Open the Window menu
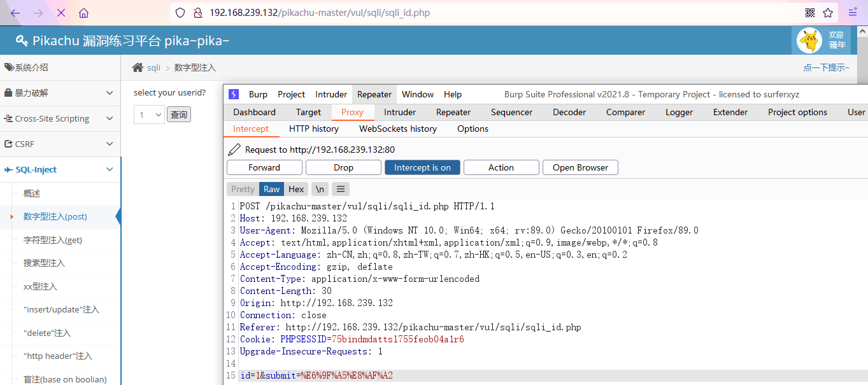Screen dimensions: 868x385 click(x=418, y=94)
